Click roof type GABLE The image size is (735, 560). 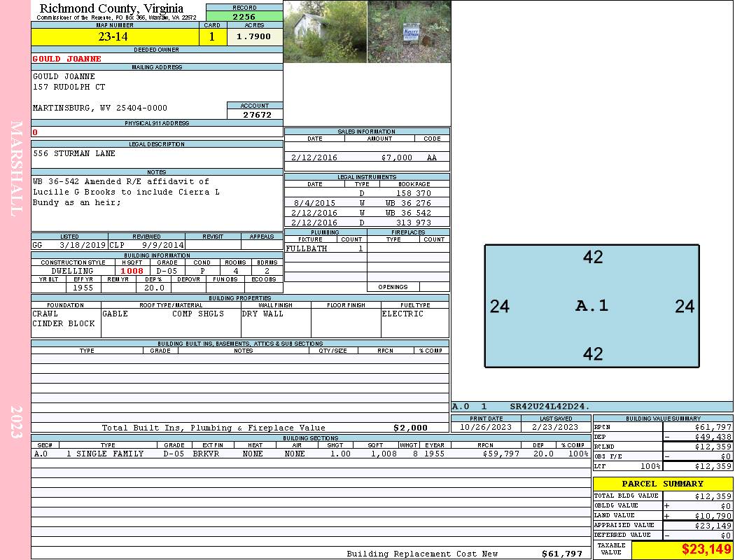click(115, 314)
